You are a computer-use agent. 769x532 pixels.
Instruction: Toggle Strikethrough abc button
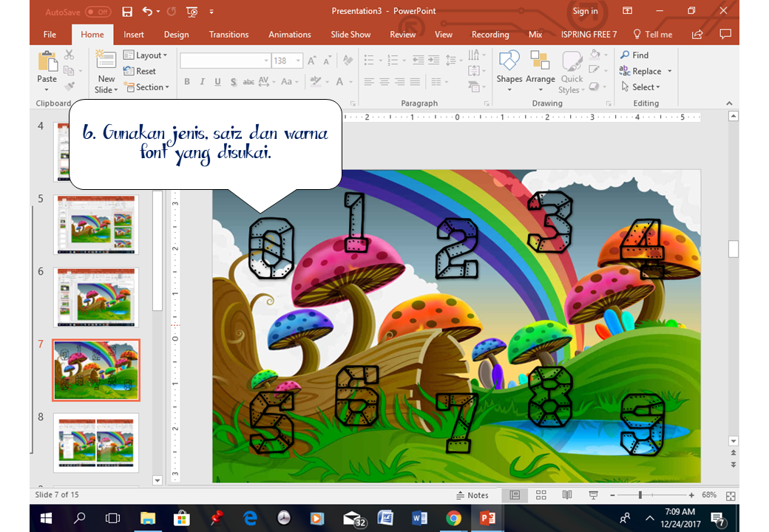tap(248, 82)
